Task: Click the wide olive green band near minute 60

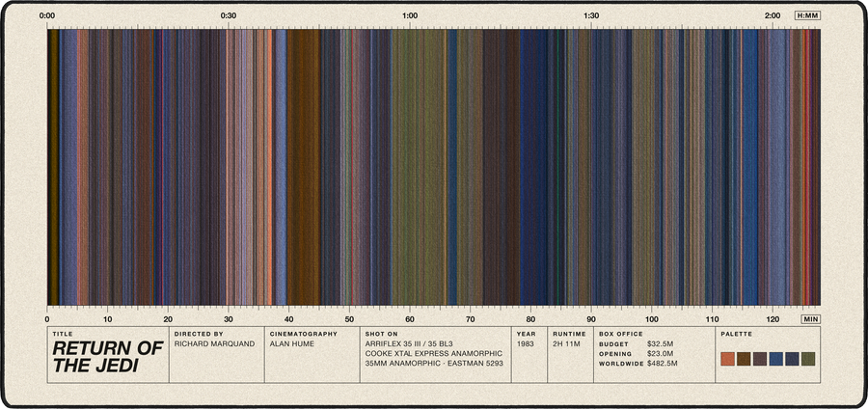Action: click(x=420, y=167)
